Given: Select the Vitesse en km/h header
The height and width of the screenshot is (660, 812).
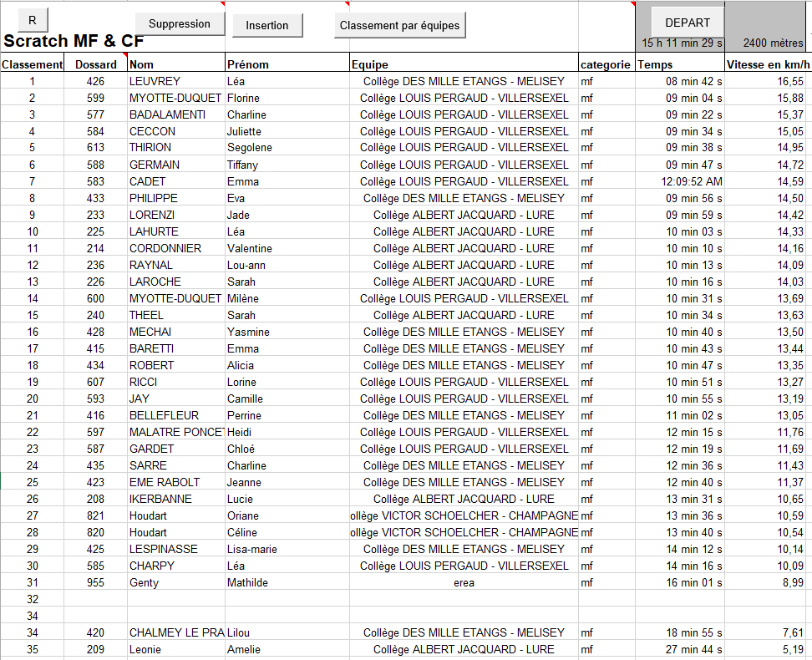Looking at the screenshot, I should click(768, 64).
